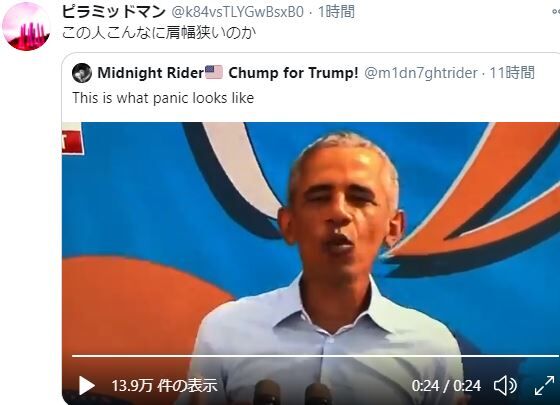This screenshot has width=560, height=405.
Task: Open the 11時間 quoted tweet timestamp
Action: (512, 73)
